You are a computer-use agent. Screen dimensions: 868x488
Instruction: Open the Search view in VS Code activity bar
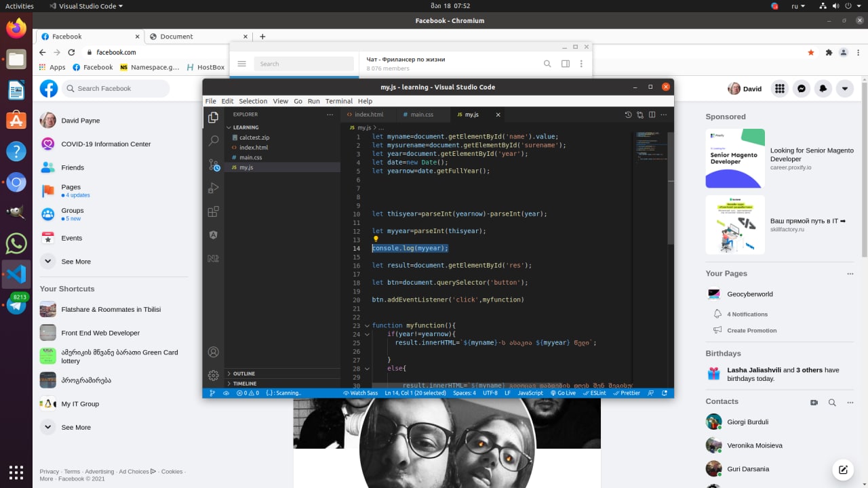point(214,141)
